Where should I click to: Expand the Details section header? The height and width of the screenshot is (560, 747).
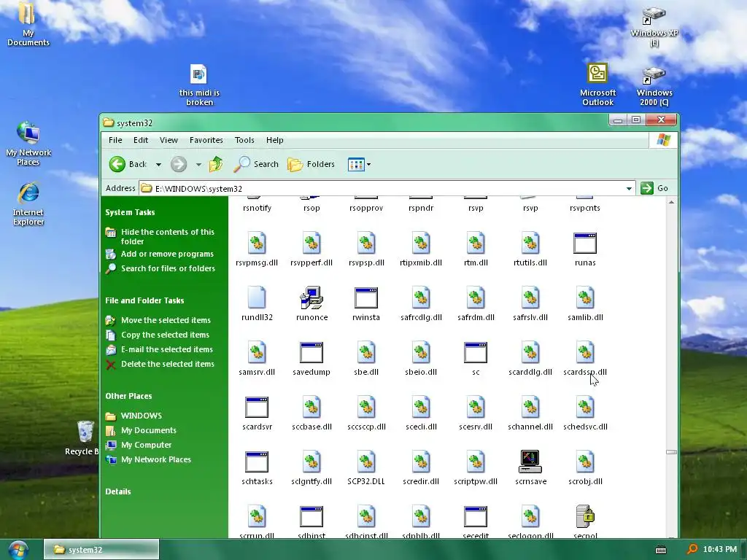click(118, 491)
